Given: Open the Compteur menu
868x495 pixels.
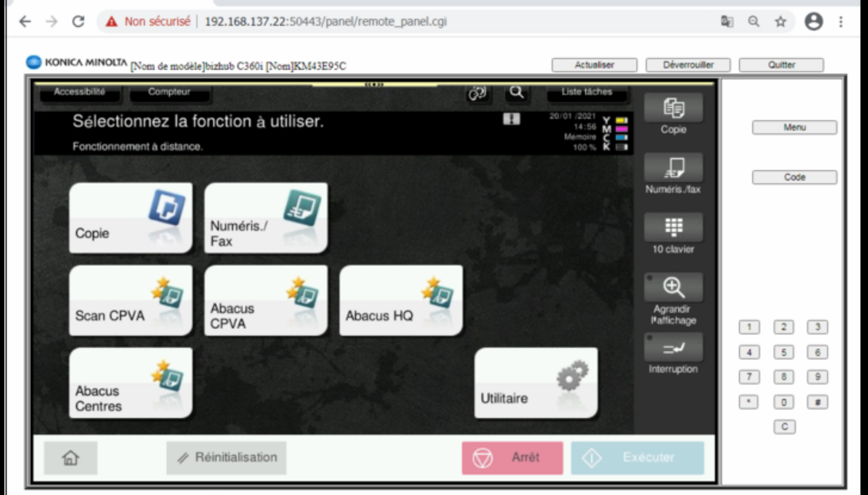Looking at the screenshot, I should tap(169, 92).
